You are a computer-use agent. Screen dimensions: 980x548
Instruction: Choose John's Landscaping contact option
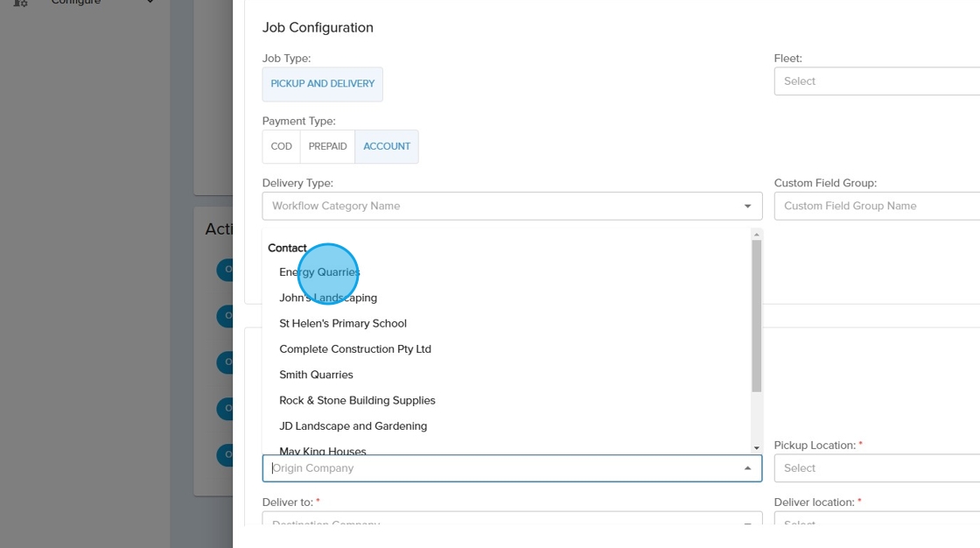[328, 298]
